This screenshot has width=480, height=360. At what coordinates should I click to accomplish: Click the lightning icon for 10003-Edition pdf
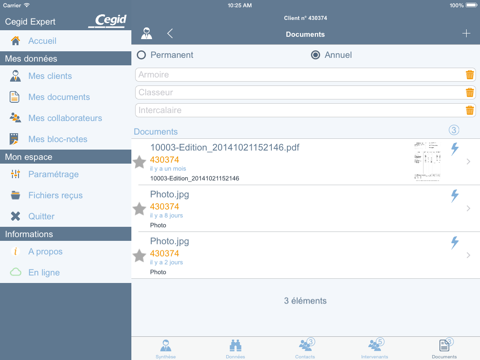455,149
